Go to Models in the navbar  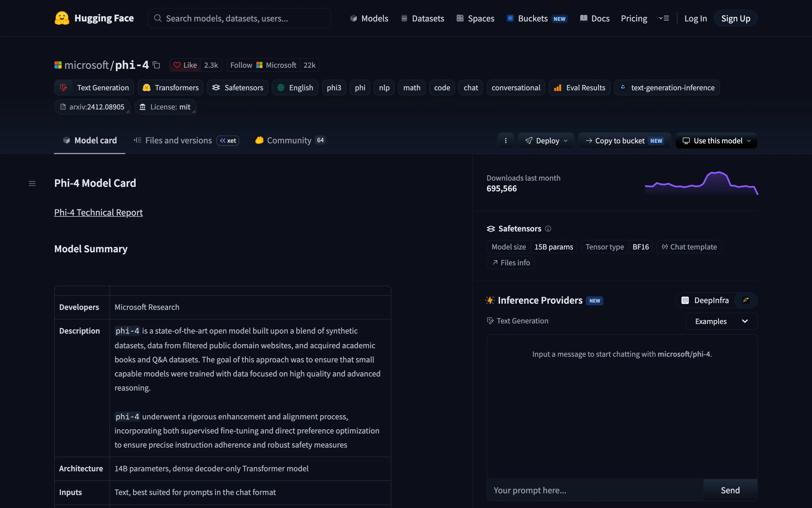(x=369, y=18)
